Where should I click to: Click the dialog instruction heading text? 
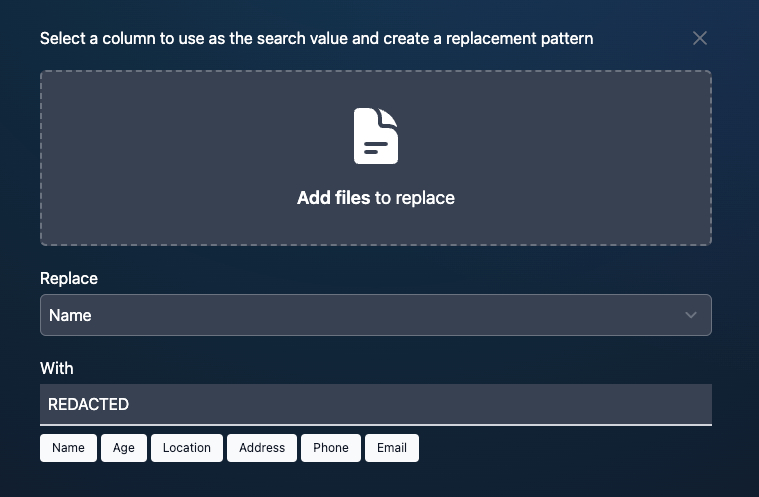pyautogui.click(x=316, y=39)
